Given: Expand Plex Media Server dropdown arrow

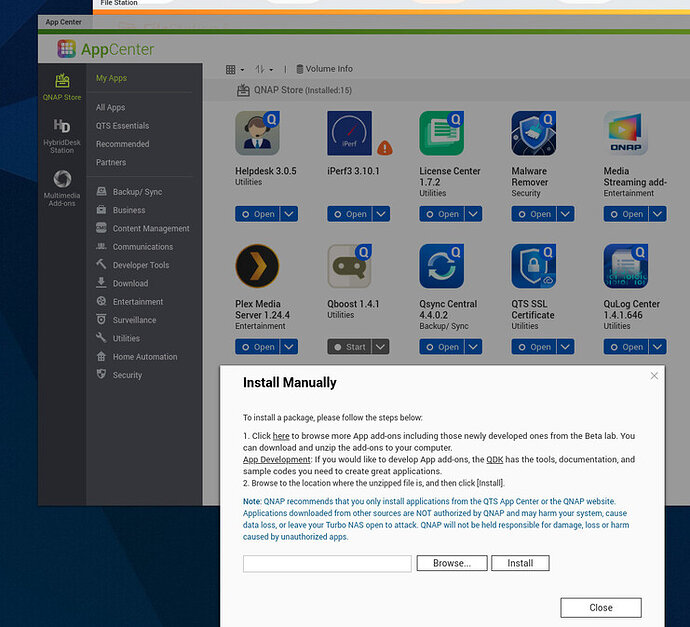Looking at the screenshot, I should 289,347.
